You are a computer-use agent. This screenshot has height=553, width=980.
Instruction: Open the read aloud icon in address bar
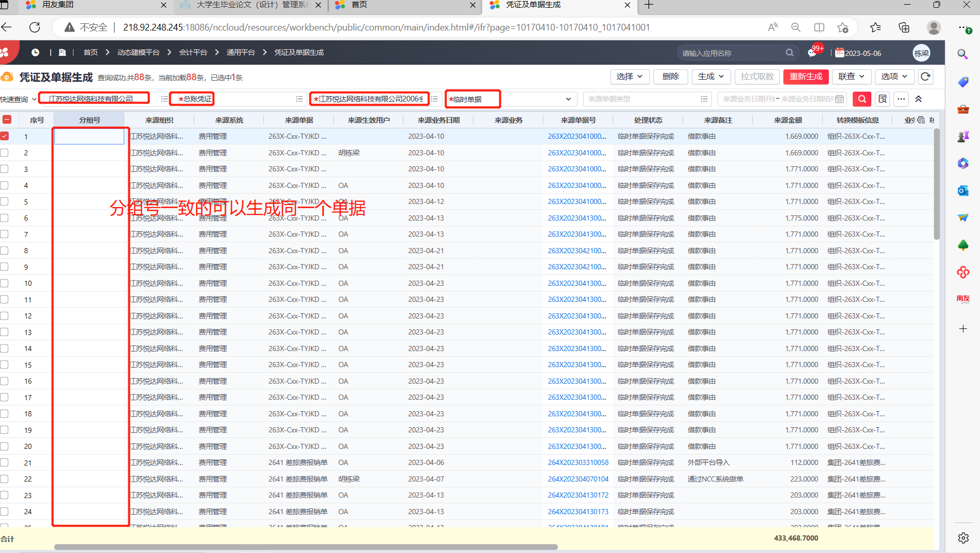[x=773, y=27]
